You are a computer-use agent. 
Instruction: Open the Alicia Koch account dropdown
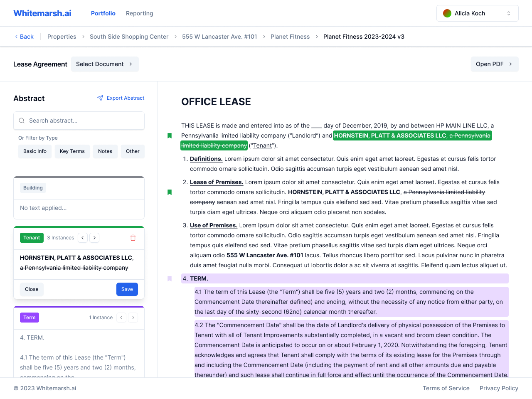pyautogui.click(x=477, y=13)
